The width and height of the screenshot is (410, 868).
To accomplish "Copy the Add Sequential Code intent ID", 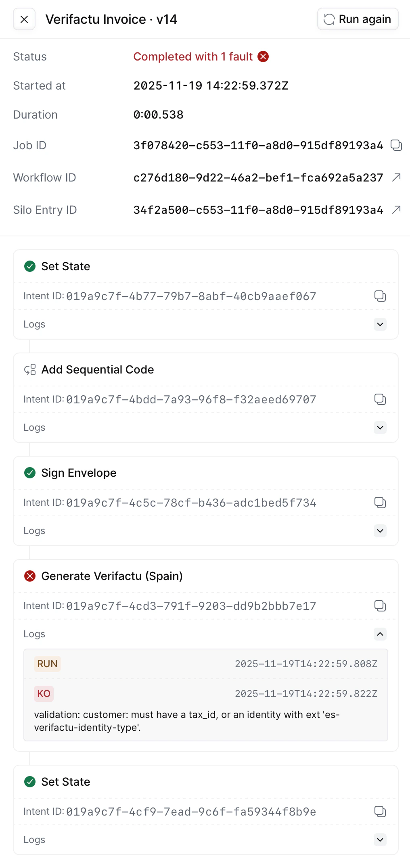I will [380, 399].
